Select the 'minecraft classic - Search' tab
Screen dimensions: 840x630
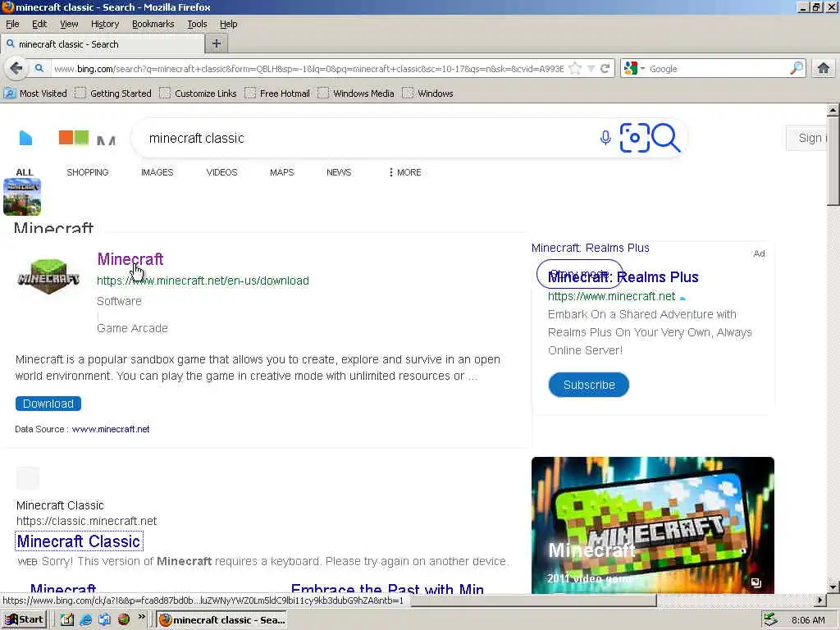point(103,44)
